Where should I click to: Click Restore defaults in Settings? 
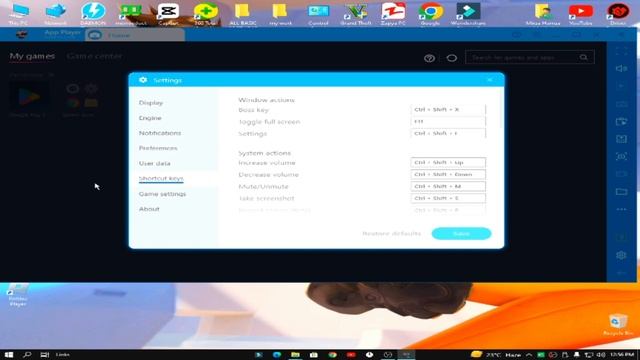391,233
